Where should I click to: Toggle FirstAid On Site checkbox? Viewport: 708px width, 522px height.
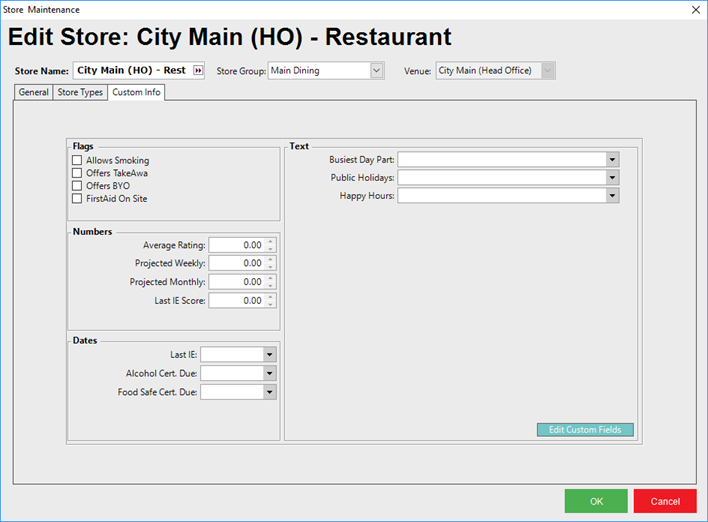[77, 199]
